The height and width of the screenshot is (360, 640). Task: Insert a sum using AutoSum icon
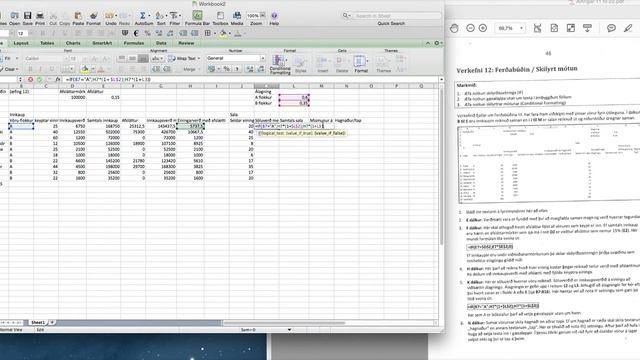pyautogui.click(x=142, y=16)
